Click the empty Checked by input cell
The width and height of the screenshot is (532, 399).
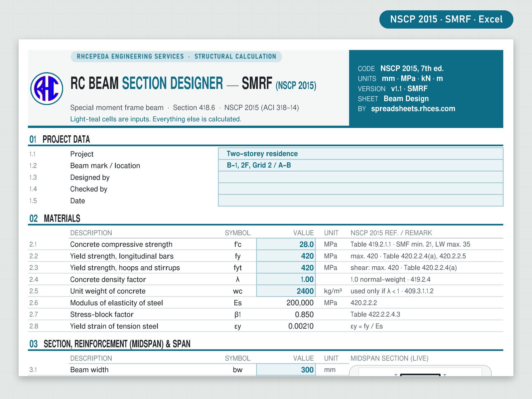[361, 189]
